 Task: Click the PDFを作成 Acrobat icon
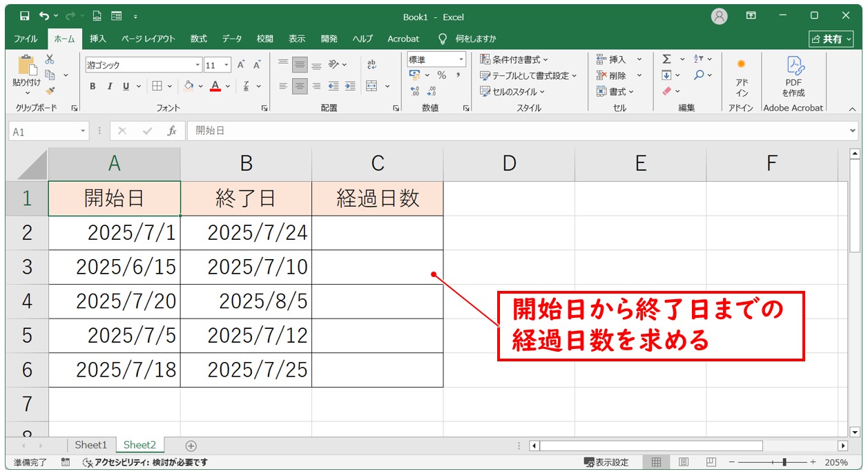click(793, 77)
